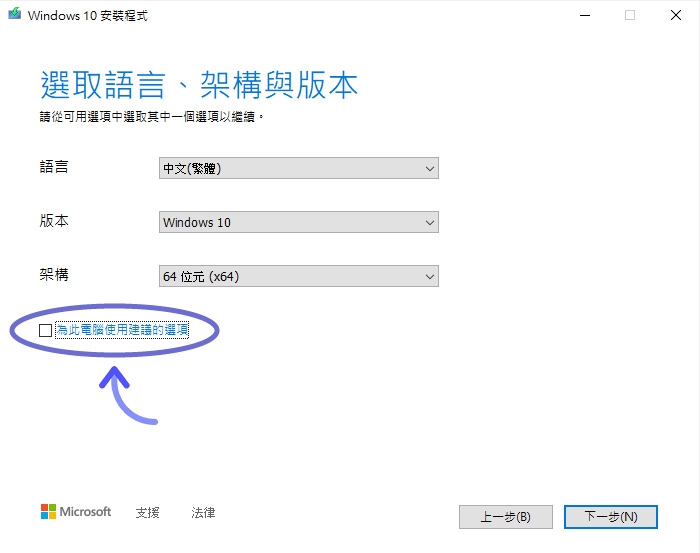Image resolution: width=700 pixels, height=553 pixels.
Task: Open the 法律 link
Action: (x=203, y=512)
